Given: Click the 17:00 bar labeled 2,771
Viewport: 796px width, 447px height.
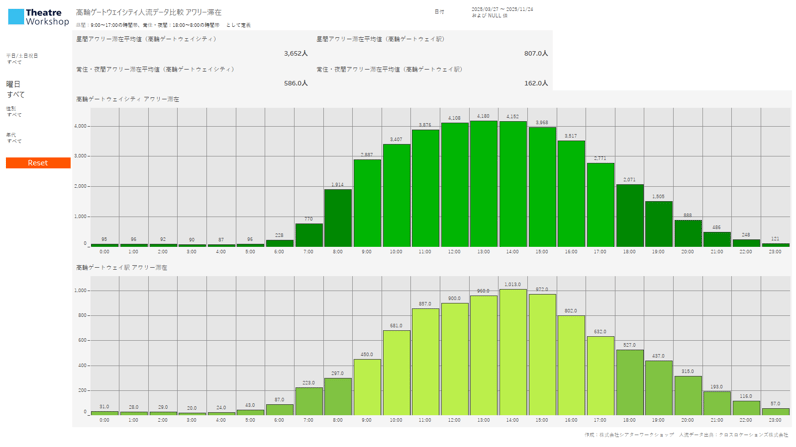Looking at the screenshot, I should 600,205.
